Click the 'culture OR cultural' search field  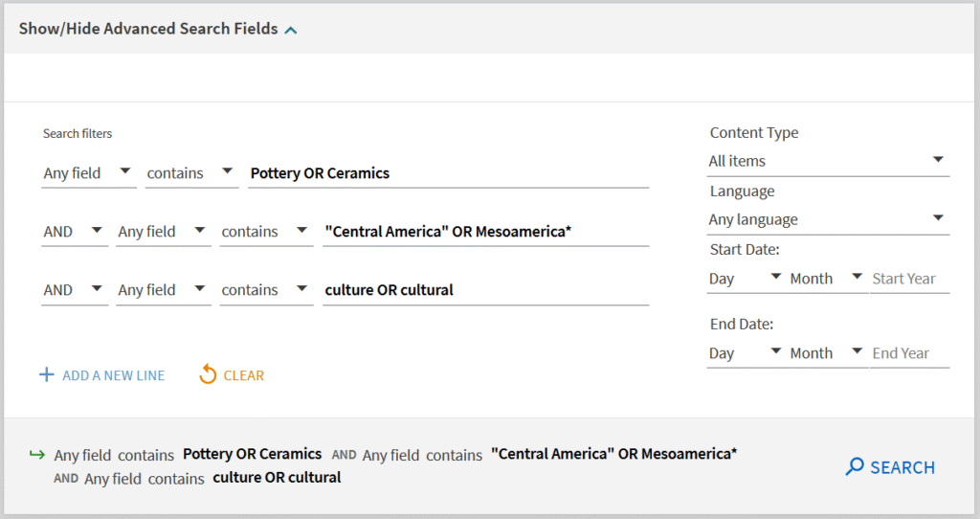(485, 290)
